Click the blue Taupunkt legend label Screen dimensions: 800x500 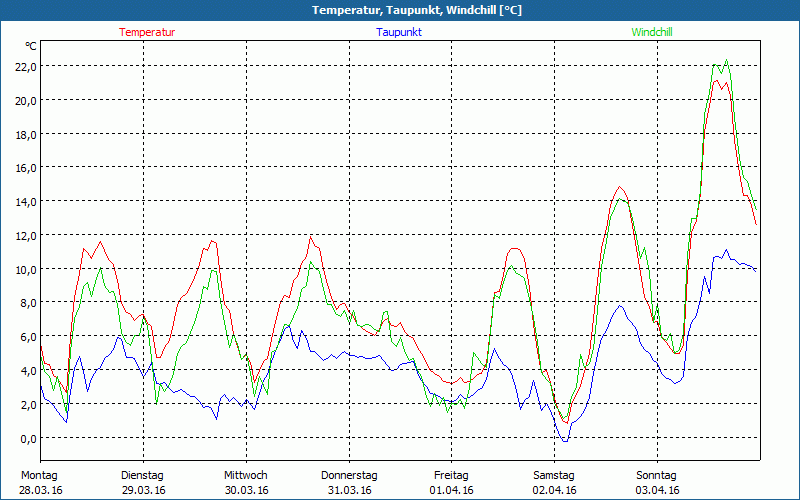coord(399,32)
